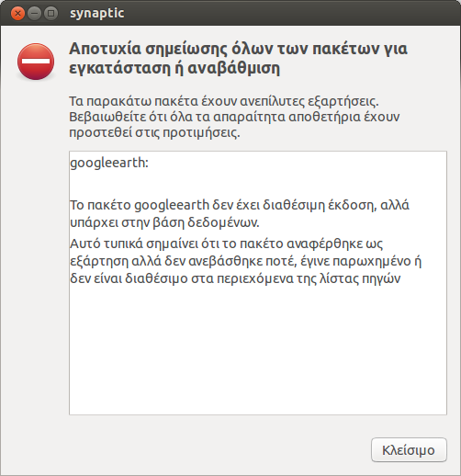The height and width of the screenshot is (476, 461).
Task: Close the synaptic window with red X
Action: (17, 14)
